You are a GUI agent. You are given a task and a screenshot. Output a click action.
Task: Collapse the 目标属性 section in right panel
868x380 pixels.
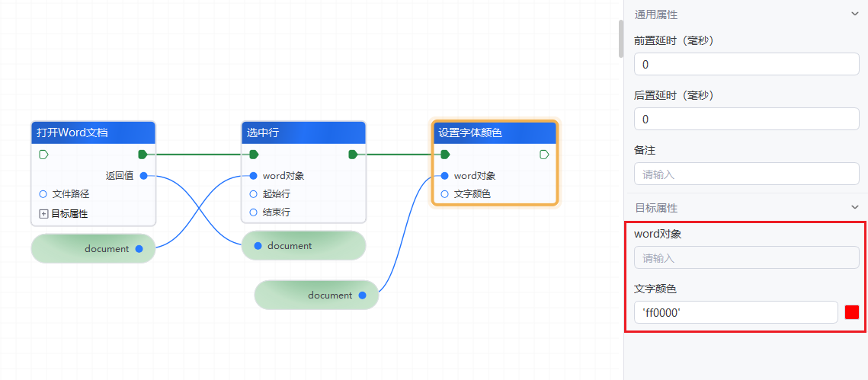pyautogui.click(x=854, y=207)
